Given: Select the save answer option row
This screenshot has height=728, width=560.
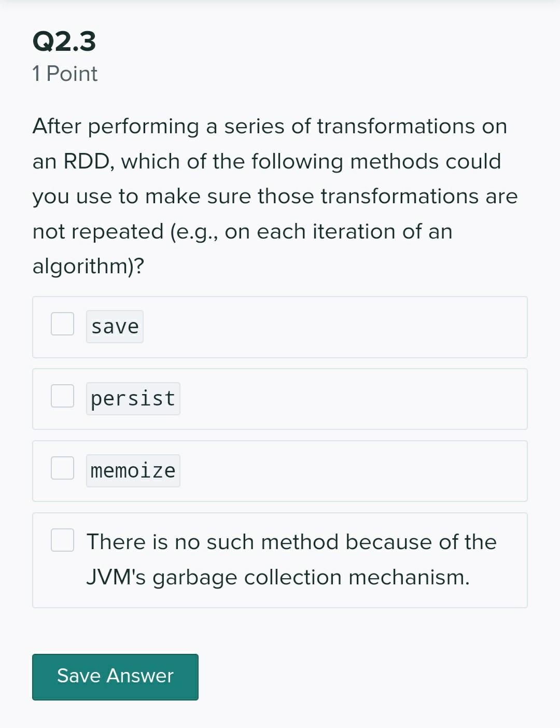Looking at the screenshot, I should 280,327.
